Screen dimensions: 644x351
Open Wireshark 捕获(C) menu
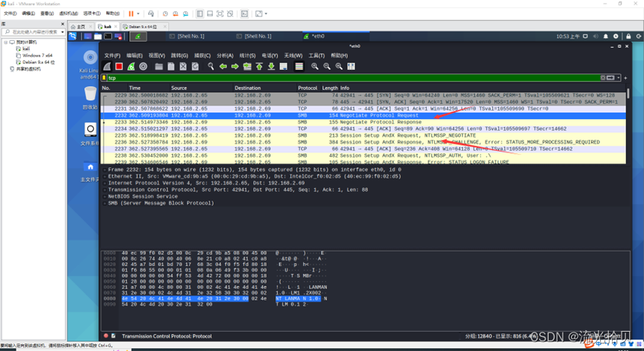[202, 55]
